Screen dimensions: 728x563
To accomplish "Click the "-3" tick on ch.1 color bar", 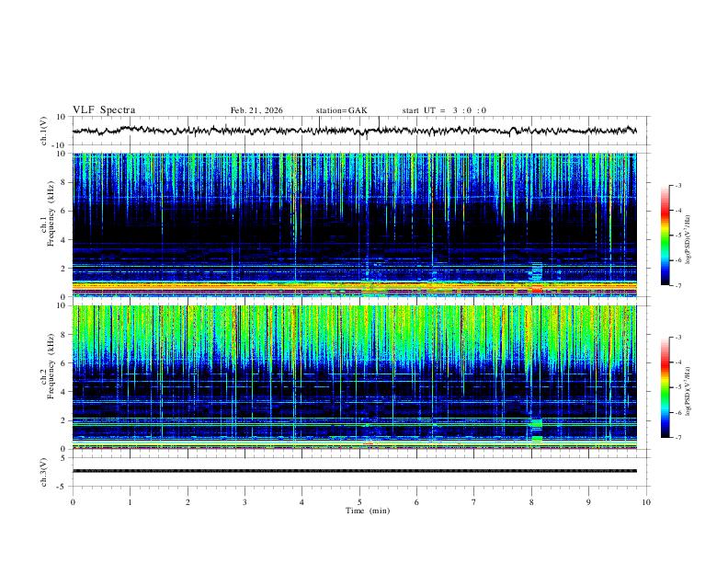I will (x=677, y=185).
